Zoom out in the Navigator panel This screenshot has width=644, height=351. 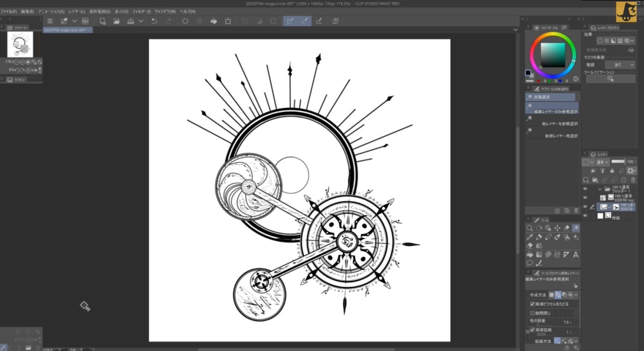(17, 62)
